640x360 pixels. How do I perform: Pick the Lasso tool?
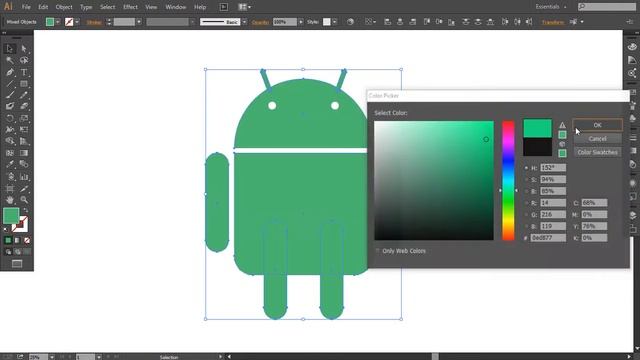click(x=24, y=60)
